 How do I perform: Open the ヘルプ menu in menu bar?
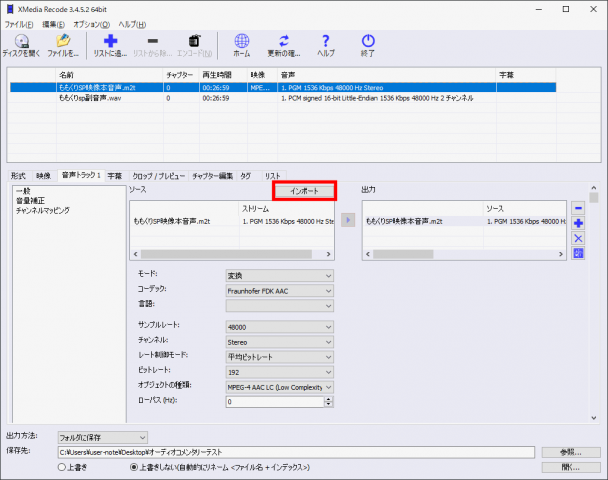coord(132,24)
